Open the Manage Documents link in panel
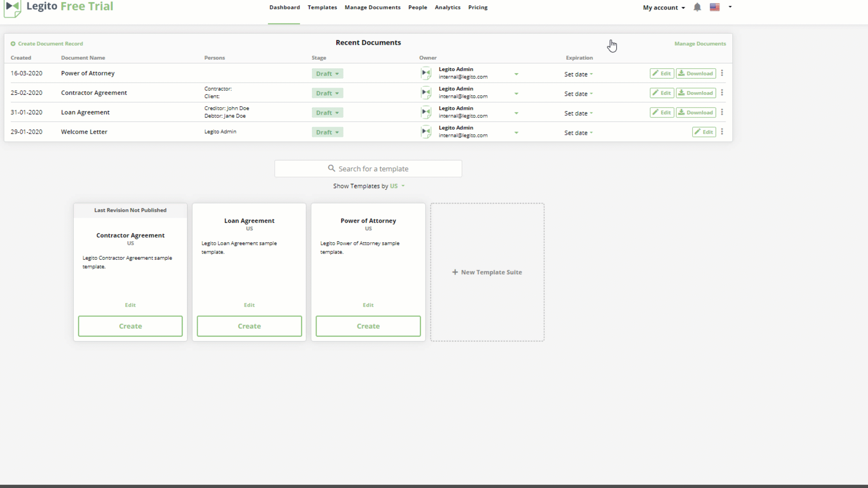This screenshot has height=488, width=868. 700,44
